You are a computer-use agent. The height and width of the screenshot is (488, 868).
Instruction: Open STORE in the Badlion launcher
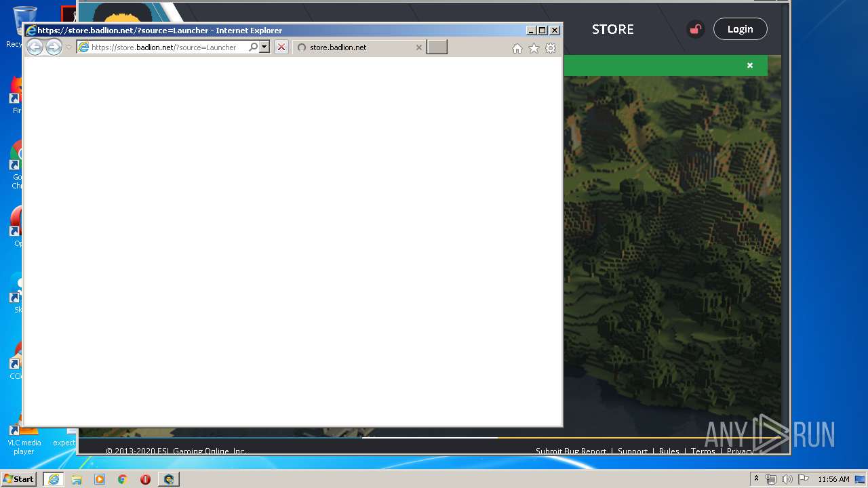[613, 29]
